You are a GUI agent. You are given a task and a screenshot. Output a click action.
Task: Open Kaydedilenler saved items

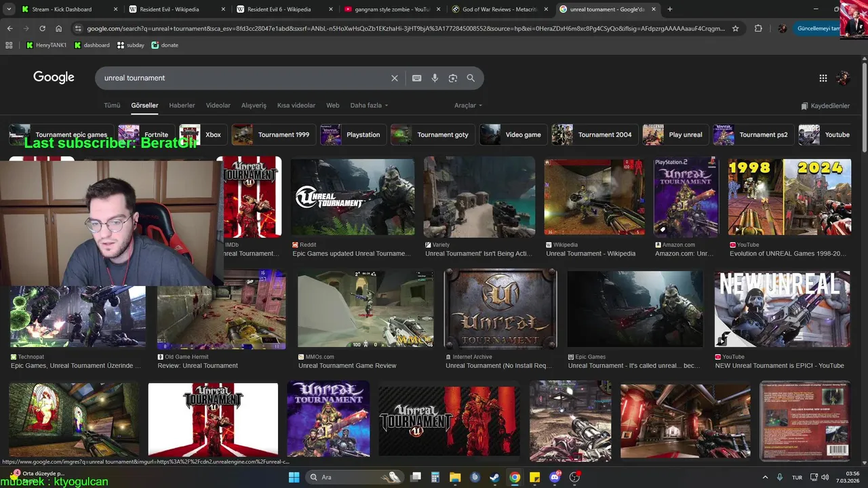point(825,106)
